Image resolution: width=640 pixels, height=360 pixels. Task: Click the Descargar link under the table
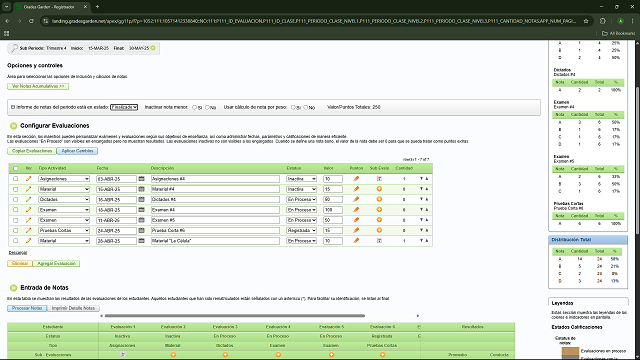click(x=18, y=253)
